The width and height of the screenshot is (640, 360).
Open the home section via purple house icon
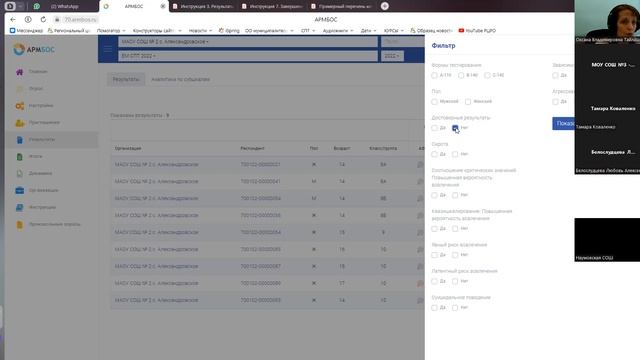(20, 72)
